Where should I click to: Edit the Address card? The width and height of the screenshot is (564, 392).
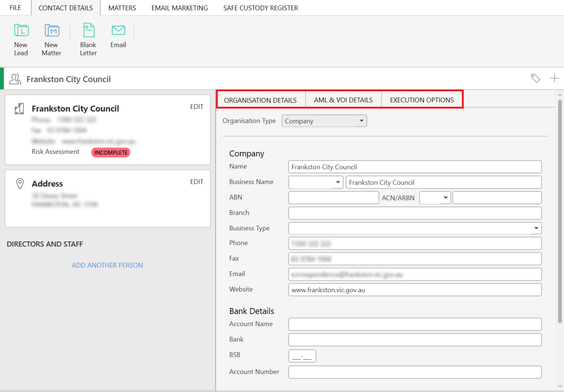[x=196, y=182]
